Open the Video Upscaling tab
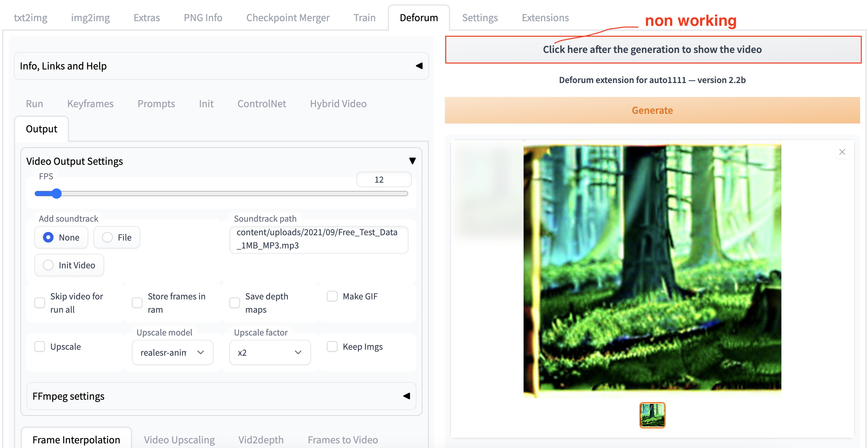Image resolution: width=868 pixels, height=448 pixels. (x=179, y=440)
